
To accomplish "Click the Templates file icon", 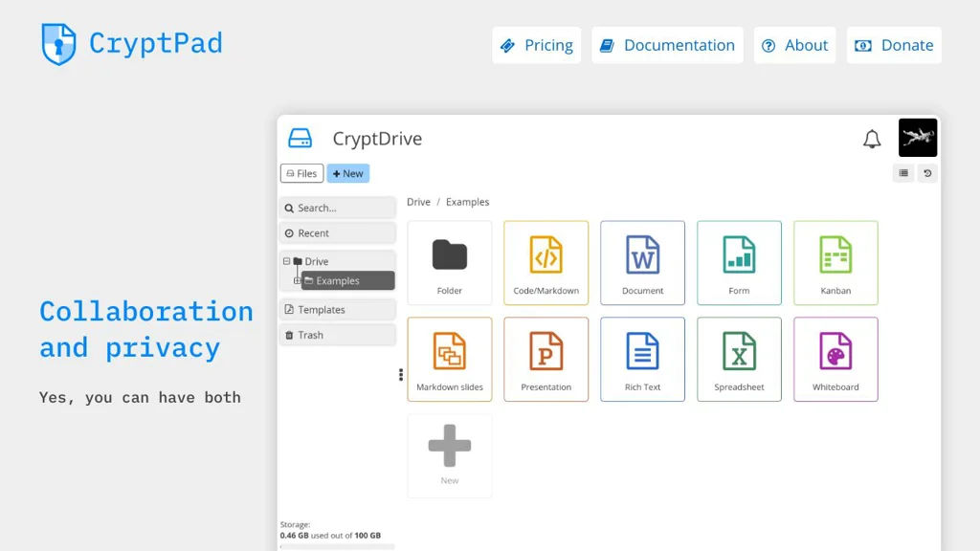I will (x=289, y=309).
